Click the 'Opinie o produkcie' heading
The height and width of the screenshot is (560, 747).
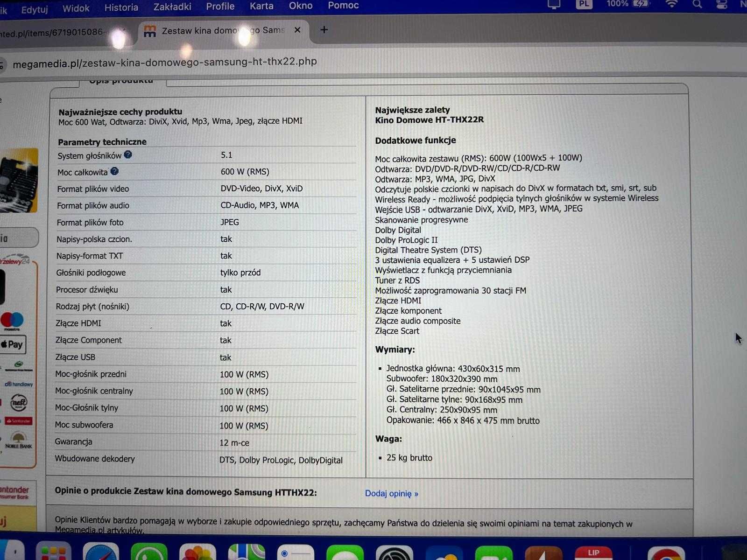pyautogui.click(x=186, y=491)
